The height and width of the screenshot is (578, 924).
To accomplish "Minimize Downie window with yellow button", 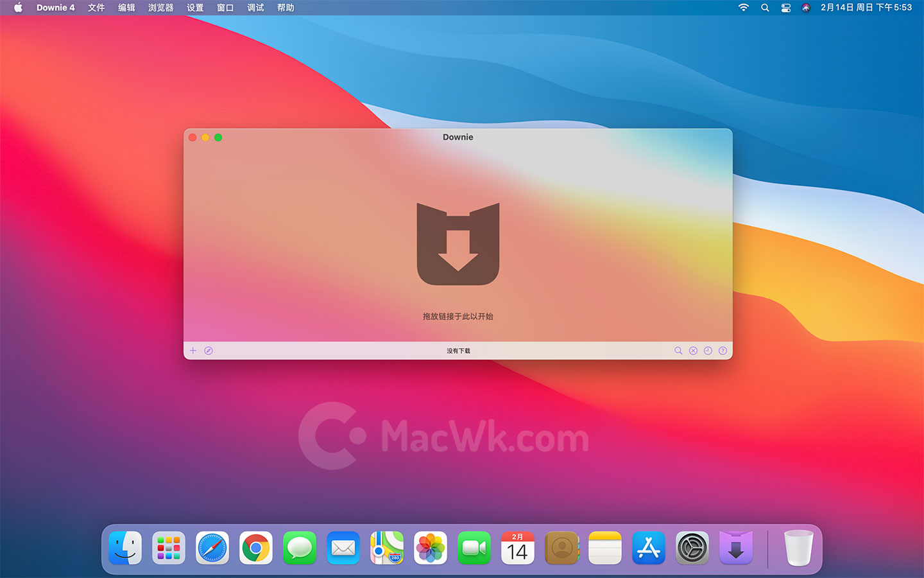I will point(205,137).
